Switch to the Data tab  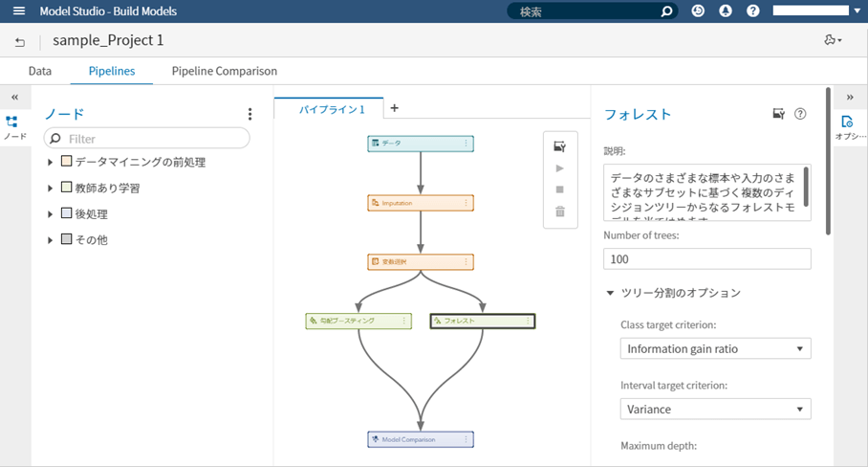click(x=40, y=71)
